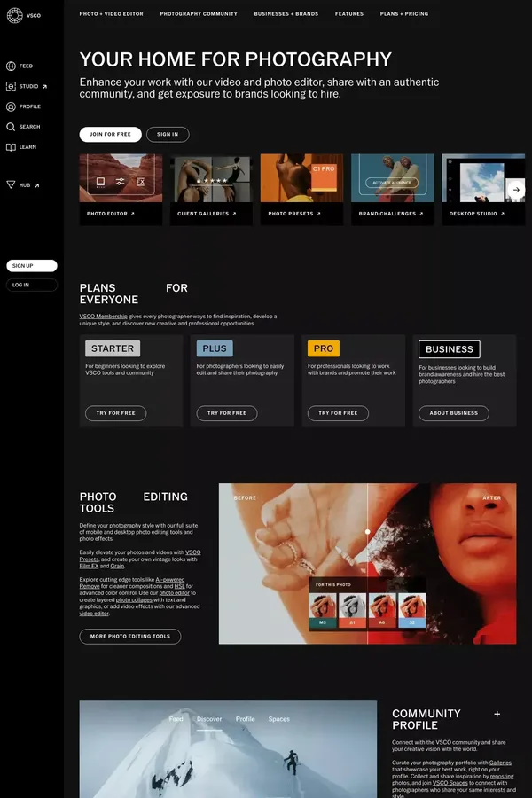Open Businesses + Brands menu
Image resolution: width=532 pixels, height=798 pixels.
point(286,13)
